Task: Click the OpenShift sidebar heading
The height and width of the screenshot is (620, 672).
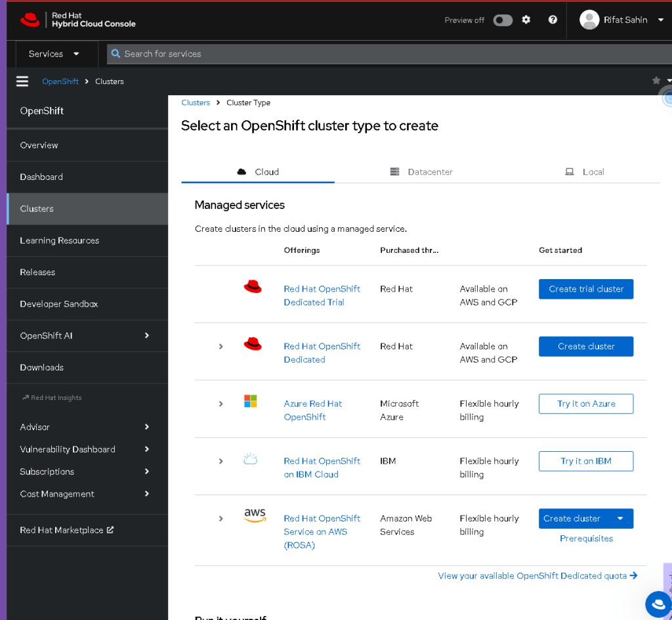Action: (x=41, y=110)
